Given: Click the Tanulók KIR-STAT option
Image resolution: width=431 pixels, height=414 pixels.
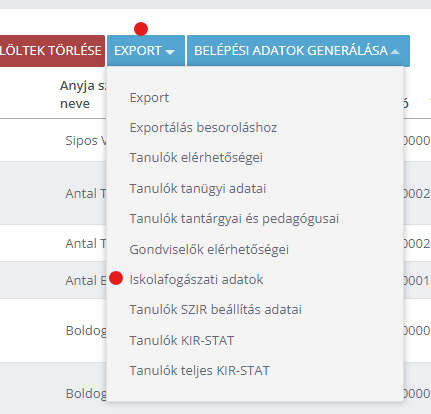Looking at the screenshot, I should click(182, 341).
